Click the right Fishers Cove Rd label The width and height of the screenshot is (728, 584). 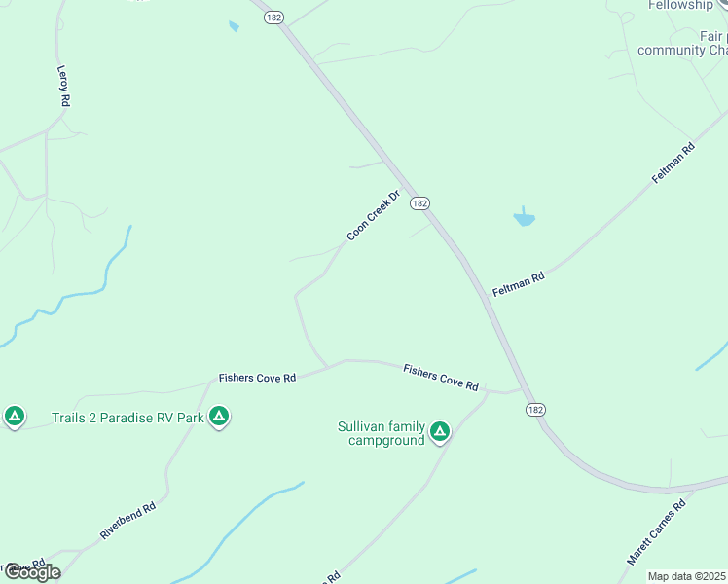[x=441, y=378]
